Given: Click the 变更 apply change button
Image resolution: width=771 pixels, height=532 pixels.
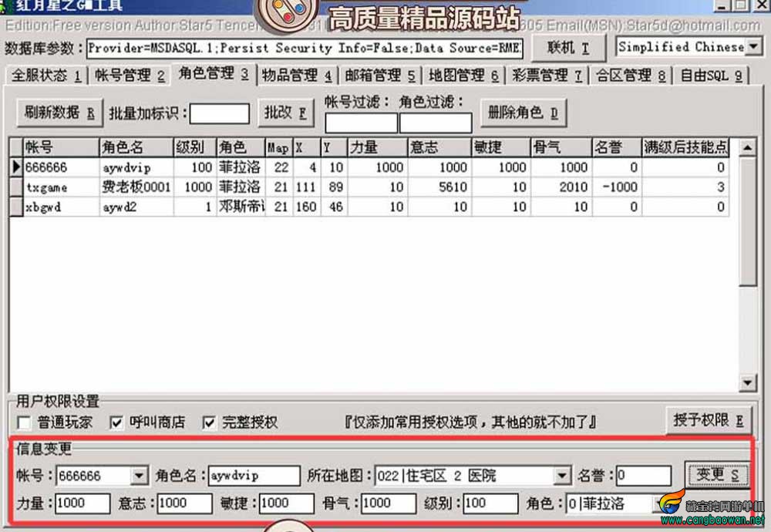Looking at the screenshot, I should 717,475.
